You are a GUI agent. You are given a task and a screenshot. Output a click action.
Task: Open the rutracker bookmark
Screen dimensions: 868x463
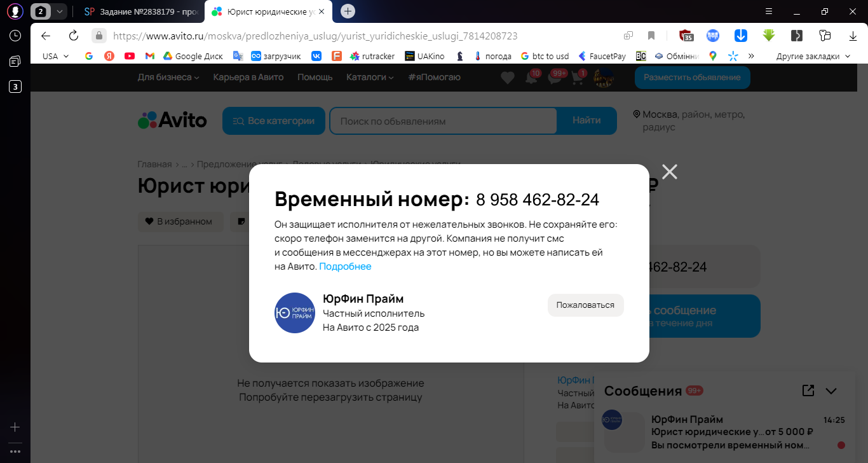pyautogui.click(x=372, y=56)
